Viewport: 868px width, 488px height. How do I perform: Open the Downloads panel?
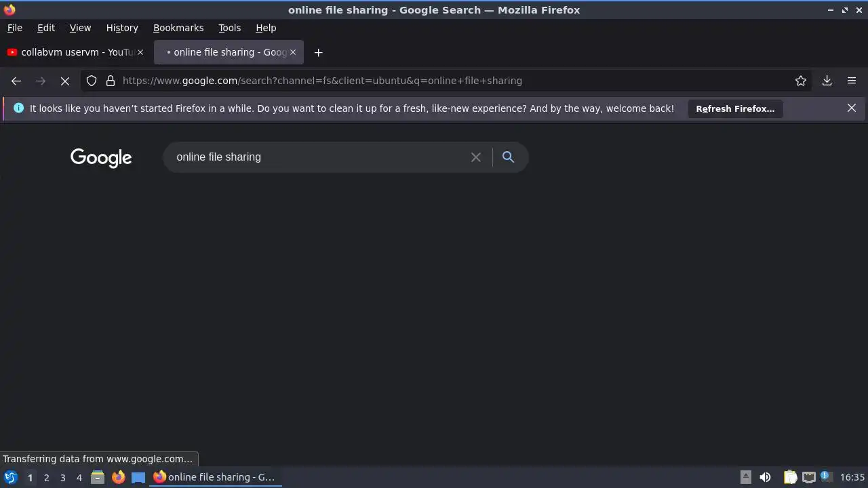[x=827, y=81]
